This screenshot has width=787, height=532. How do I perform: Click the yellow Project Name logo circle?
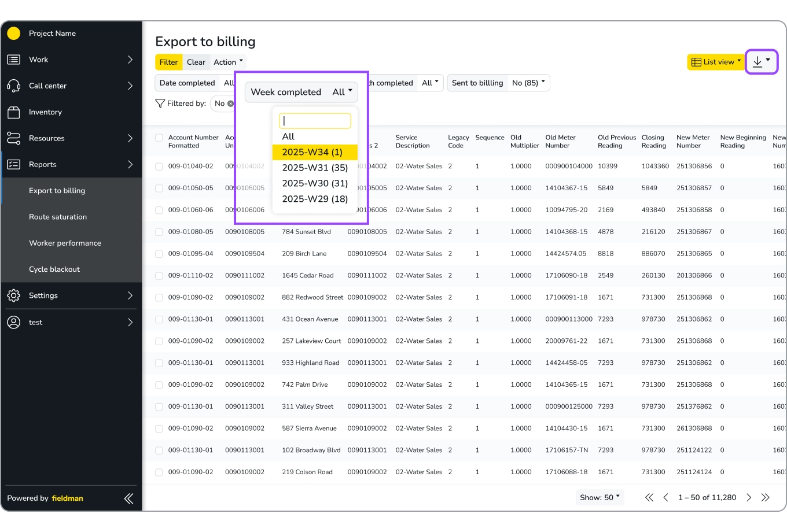pos(14,34)
